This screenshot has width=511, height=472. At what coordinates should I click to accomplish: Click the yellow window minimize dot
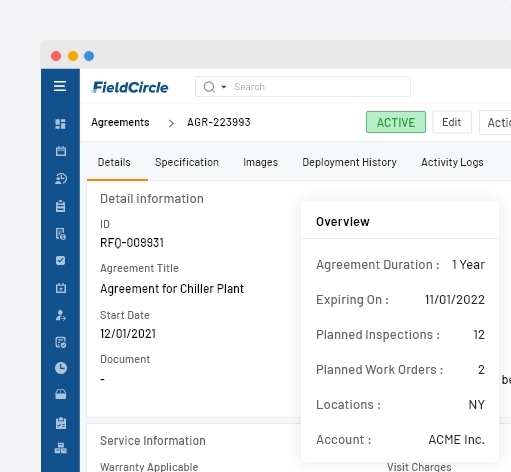[73, 56]
